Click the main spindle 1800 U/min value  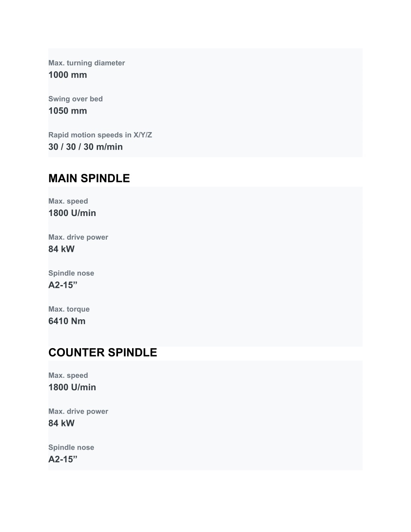point(72,213)
